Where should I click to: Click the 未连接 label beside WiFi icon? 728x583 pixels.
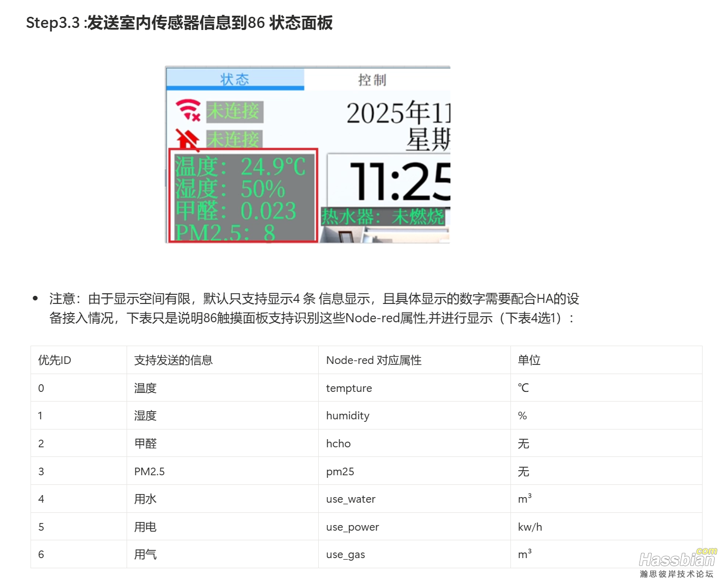[x=234, y=111]
